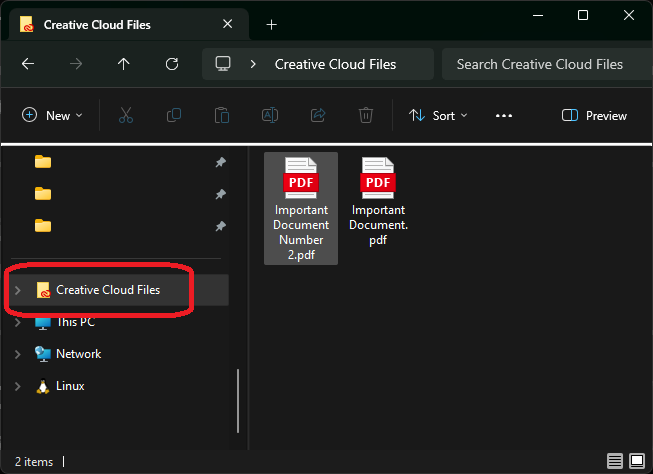Click the 2 items status text
Viewport: 653px width, 474px height.
(x=34, y=462)
